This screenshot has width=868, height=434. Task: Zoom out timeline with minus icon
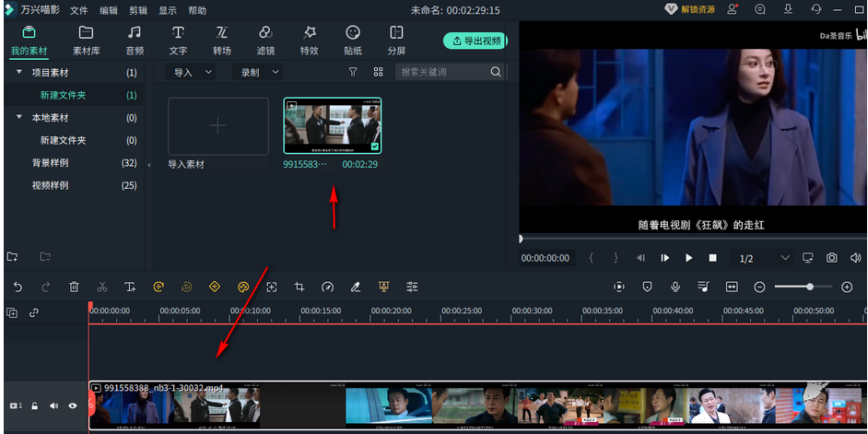pos(760,287)
